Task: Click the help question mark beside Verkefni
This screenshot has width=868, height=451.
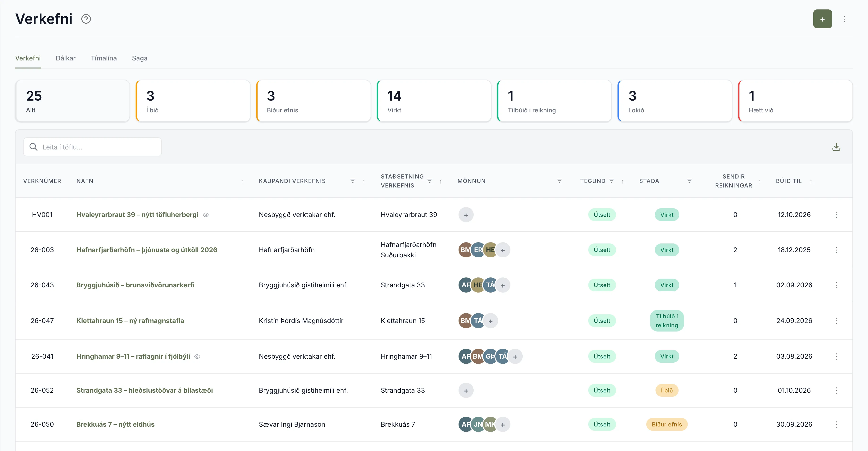Action: (x=86, y=19)
